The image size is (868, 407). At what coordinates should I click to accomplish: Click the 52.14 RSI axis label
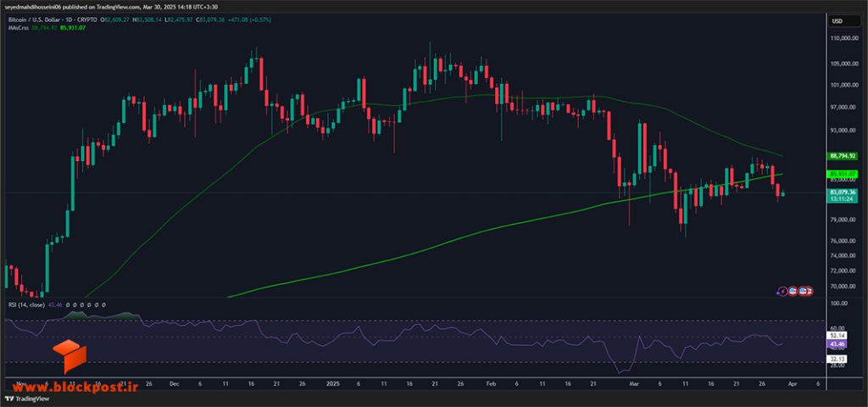click(836, 336)
